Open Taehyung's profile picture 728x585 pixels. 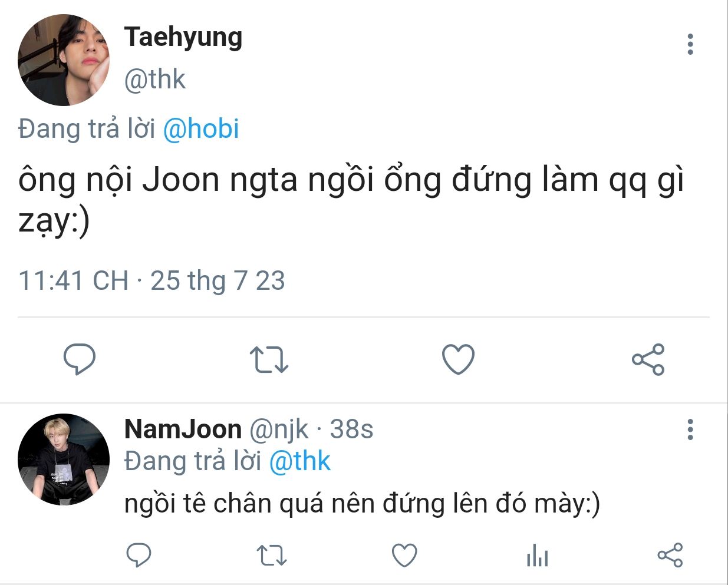[64, 60]
